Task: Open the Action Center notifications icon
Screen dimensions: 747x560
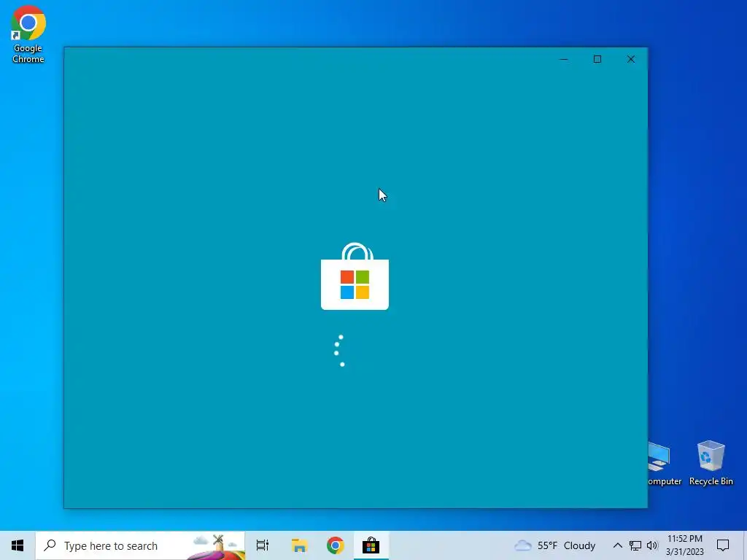Action: pos(723,545)
